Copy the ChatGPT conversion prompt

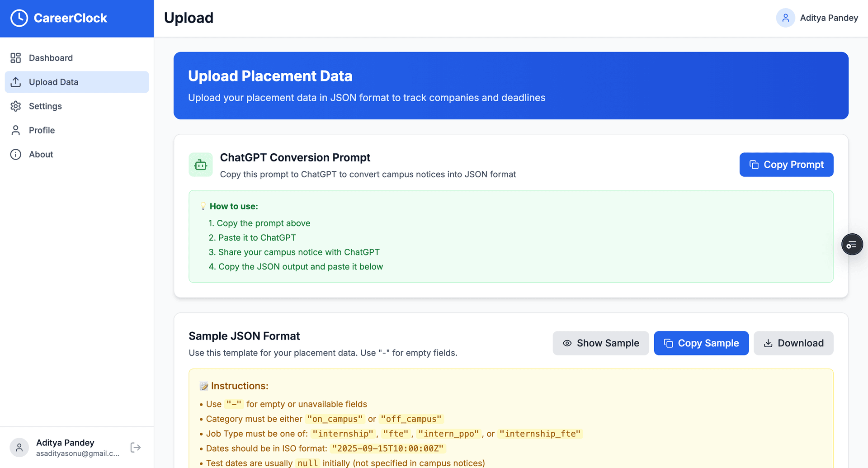(x=786, y=165)
